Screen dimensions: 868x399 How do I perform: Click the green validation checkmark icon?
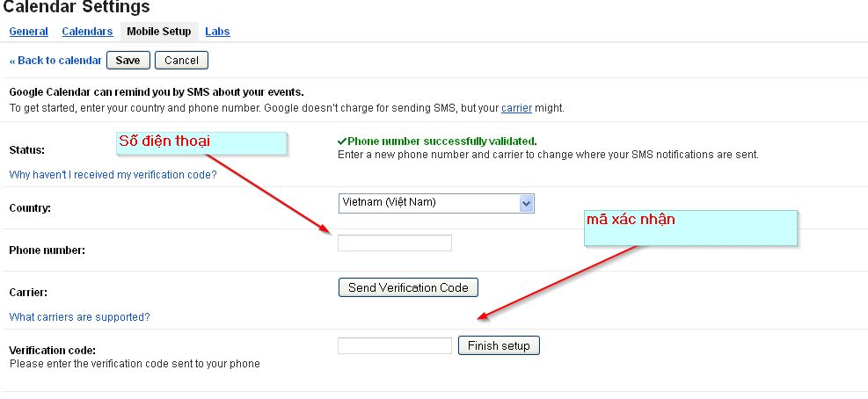[342, 141]
